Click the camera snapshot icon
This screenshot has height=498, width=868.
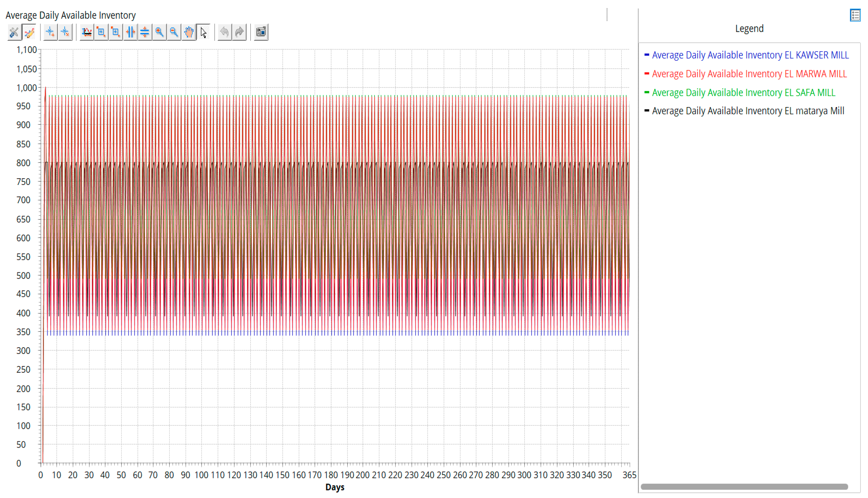click(x=261, y=32)
